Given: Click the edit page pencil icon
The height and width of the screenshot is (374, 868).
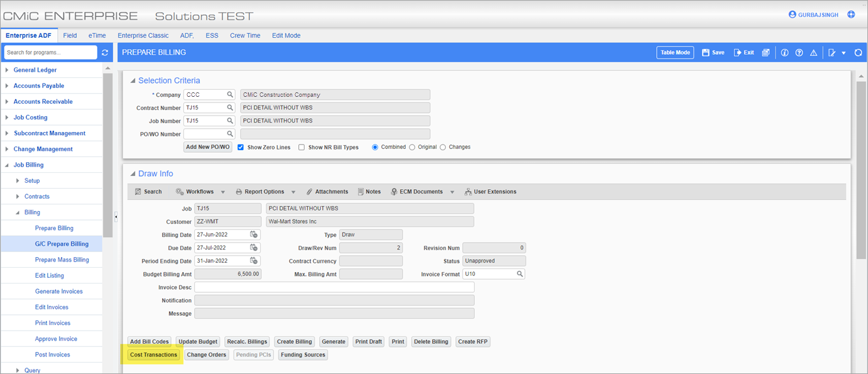Looking at the screenshot, I should click(x=832, y=53).
